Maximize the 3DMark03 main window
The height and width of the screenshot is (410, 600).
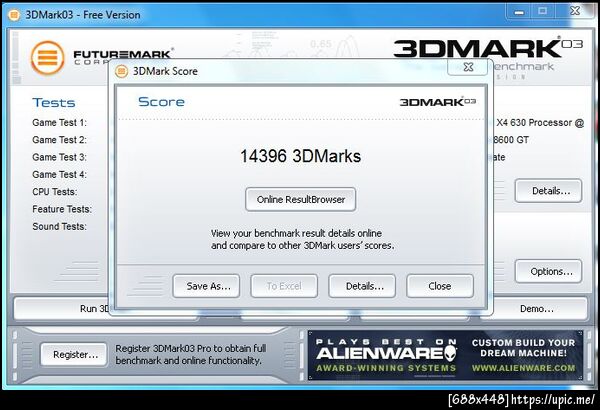(542, 11)
